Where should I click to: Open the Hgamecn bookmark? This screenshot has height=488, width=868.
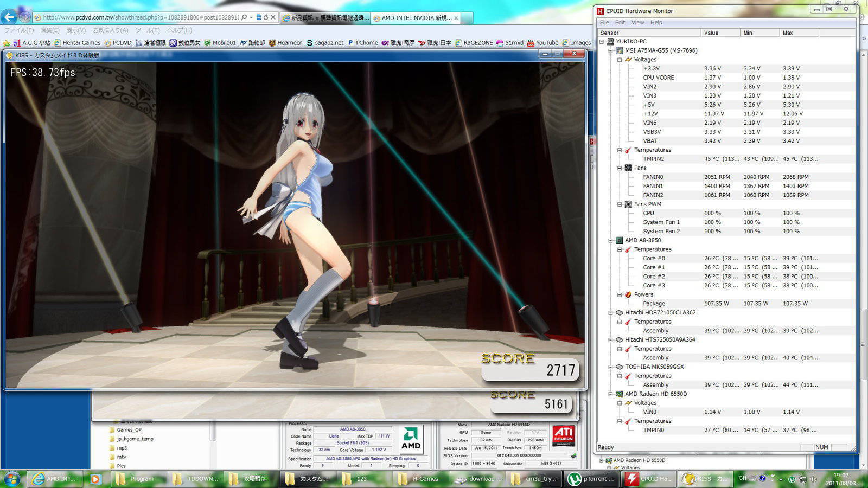point(285,43)
